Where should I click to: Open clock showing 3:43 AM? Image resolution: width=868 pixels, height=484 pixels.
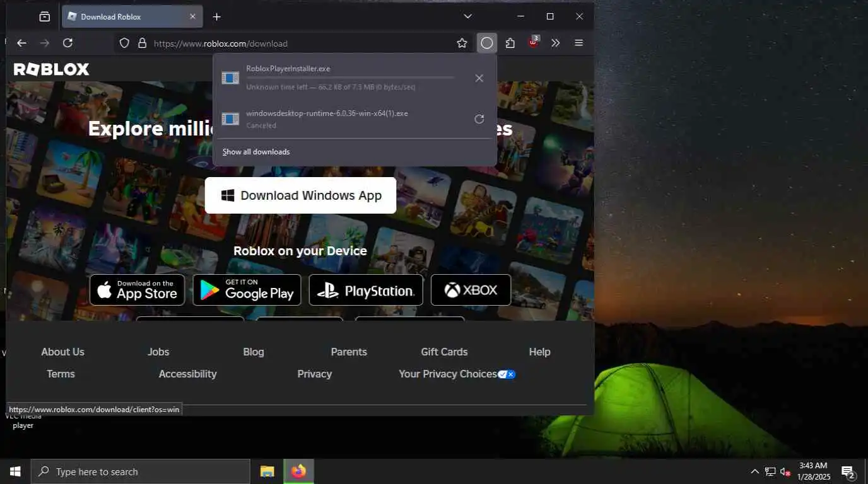point(814,471)
